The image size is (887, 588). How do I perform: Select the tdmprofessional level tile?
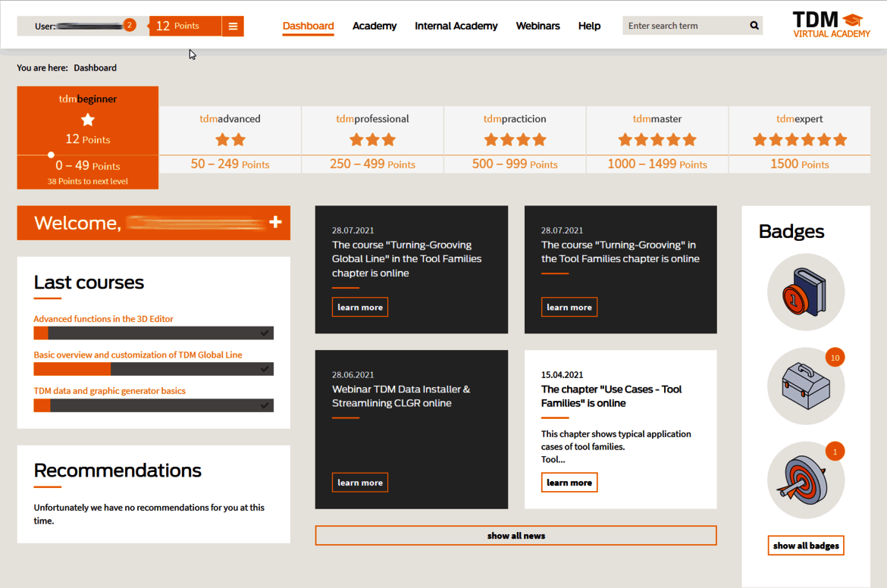(373, 139)
